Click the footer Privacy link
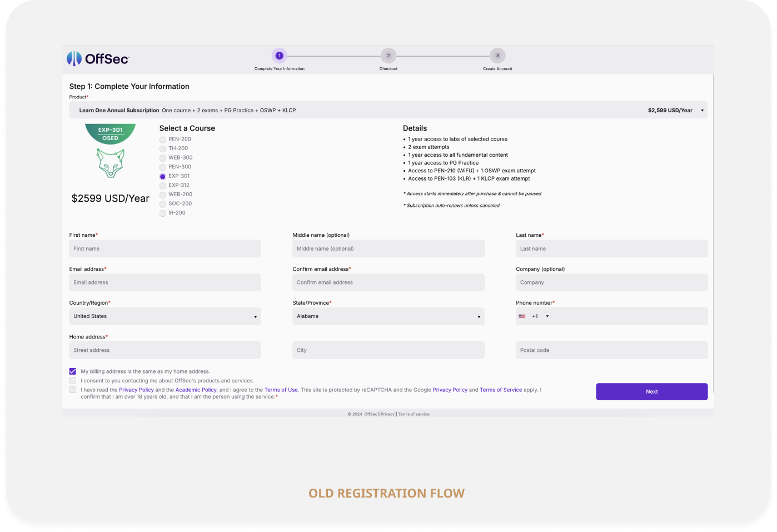The width and height of the screenshot is (777, 532). pyautogui.click(x=387, y=414)
